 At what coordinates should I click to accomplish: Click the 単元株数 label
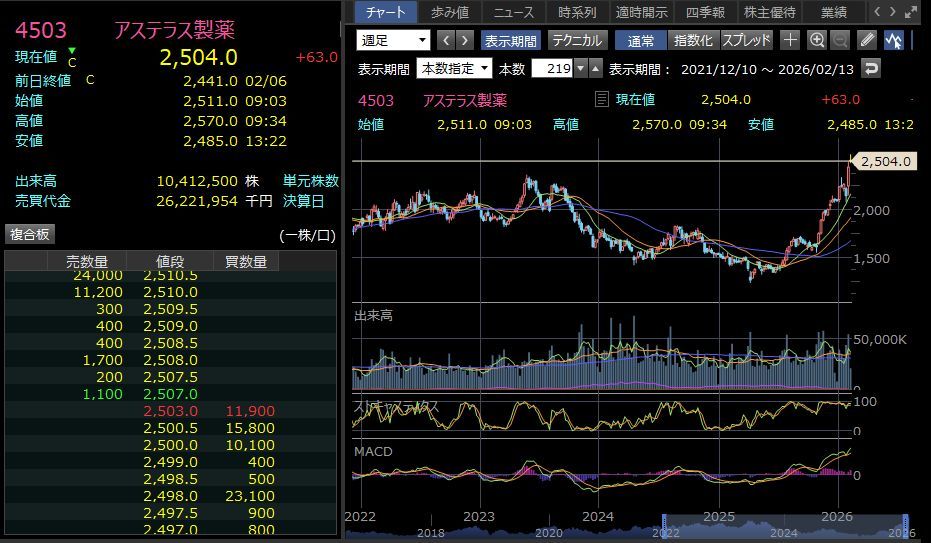311,181
